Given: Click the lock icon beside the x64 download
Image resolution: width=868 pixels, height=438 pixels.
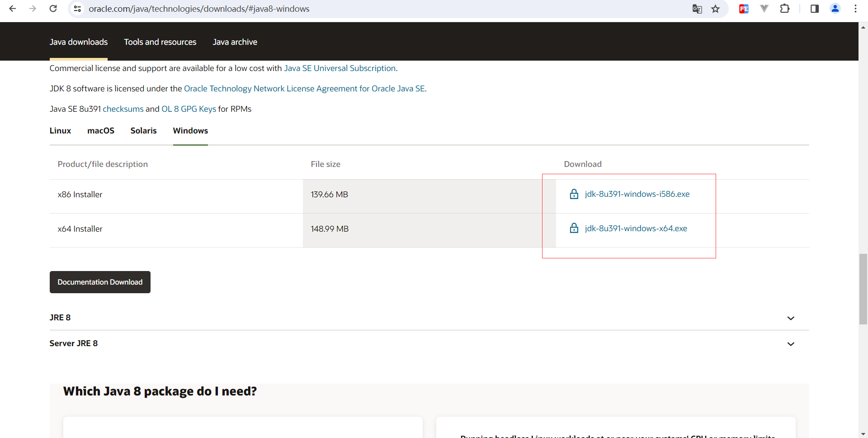Looking at the screenshot, I should click(574, 229).
